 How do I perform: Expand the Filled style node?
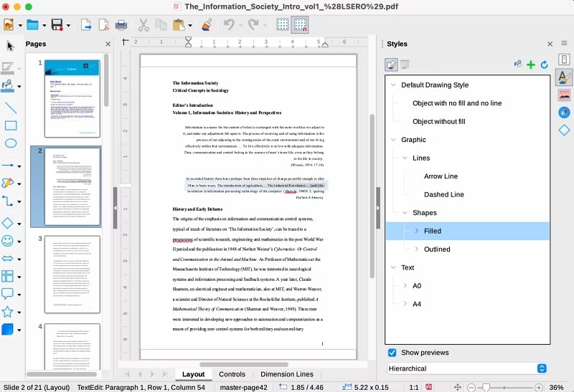coord(417,231)
